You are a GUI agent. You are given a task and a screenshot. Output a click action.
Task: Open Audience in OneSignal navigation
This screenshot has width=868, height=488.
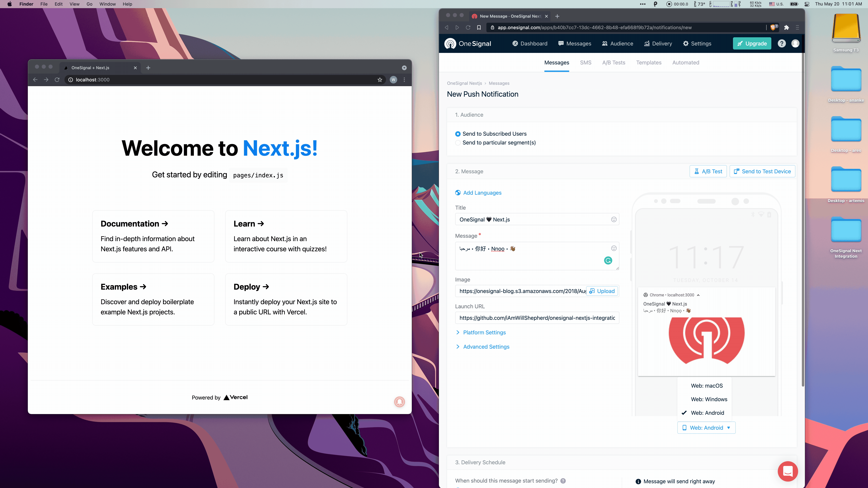(x=617, y=43)
